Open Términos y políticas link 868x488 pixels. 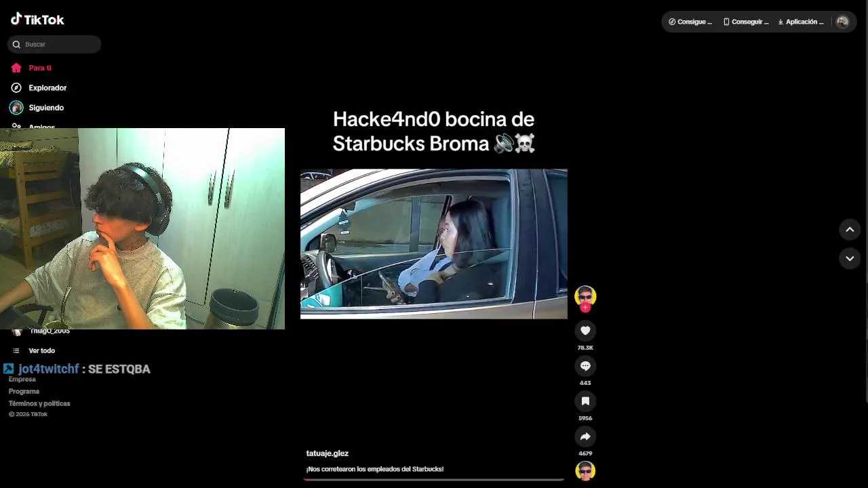pos(39,403)
